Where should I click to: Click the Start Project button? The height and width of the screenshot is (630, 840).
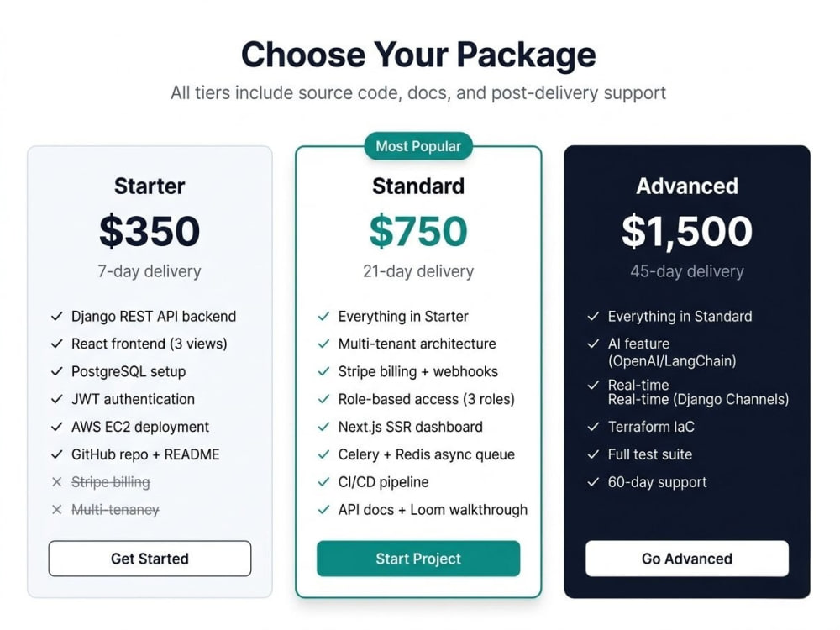(418, 559)
